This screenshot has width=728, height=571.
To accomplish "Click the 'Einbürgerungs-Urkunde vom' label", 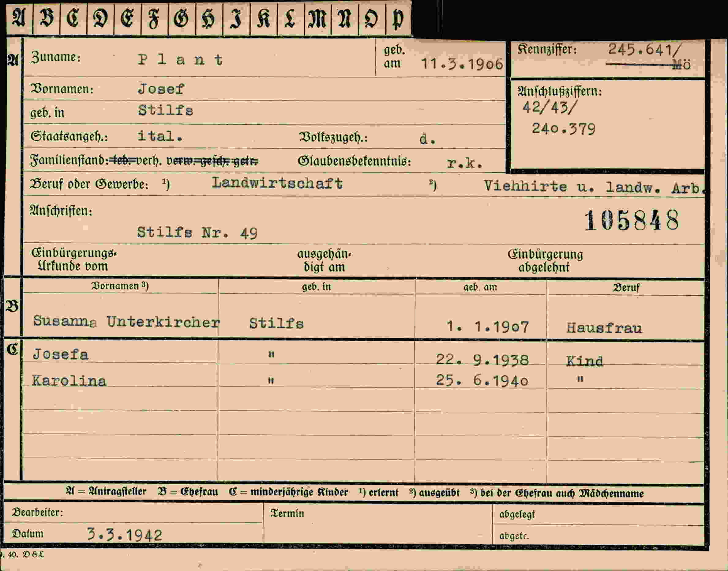I will pyautogui.click(x=74, y=259).
